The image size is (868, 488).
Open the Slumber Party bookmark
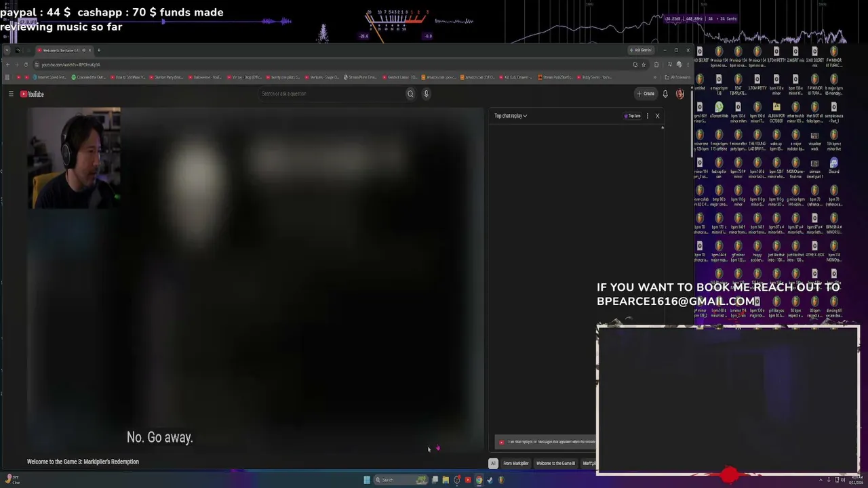pyautogui.click(x=167, y=77)
